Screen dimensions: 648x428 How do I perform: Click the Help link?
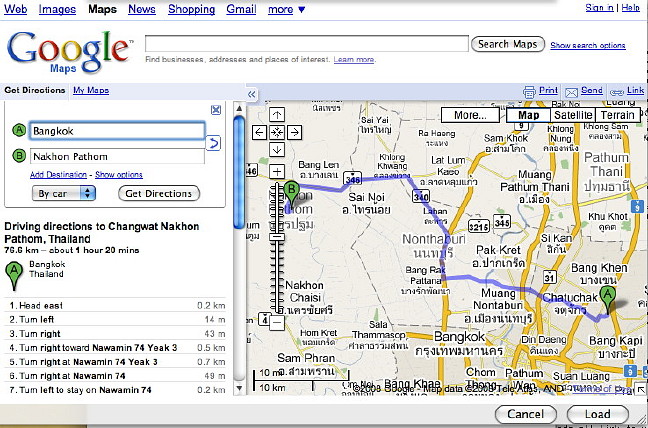[631, 7]
